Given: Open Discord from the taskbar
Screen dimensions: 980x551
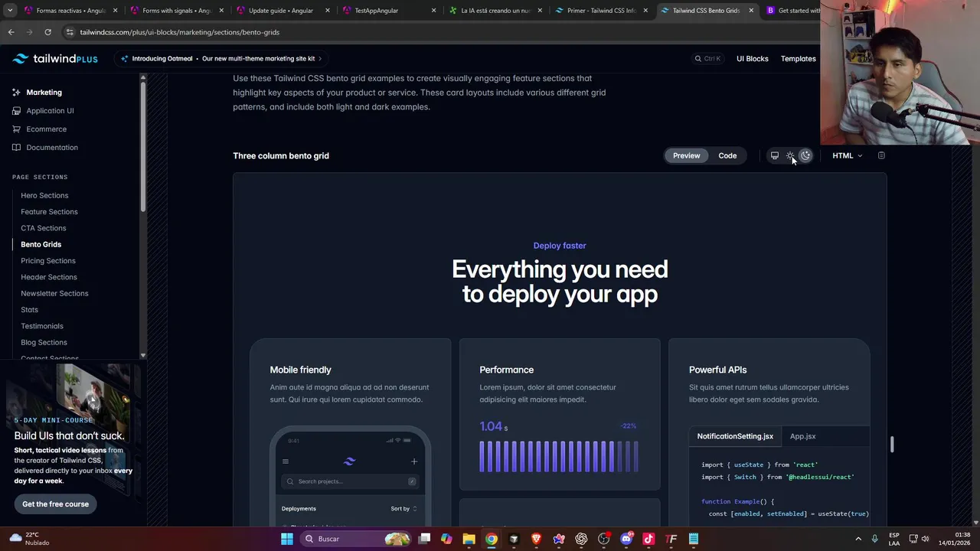Looking at the screenshot, I should pos(626,539).
